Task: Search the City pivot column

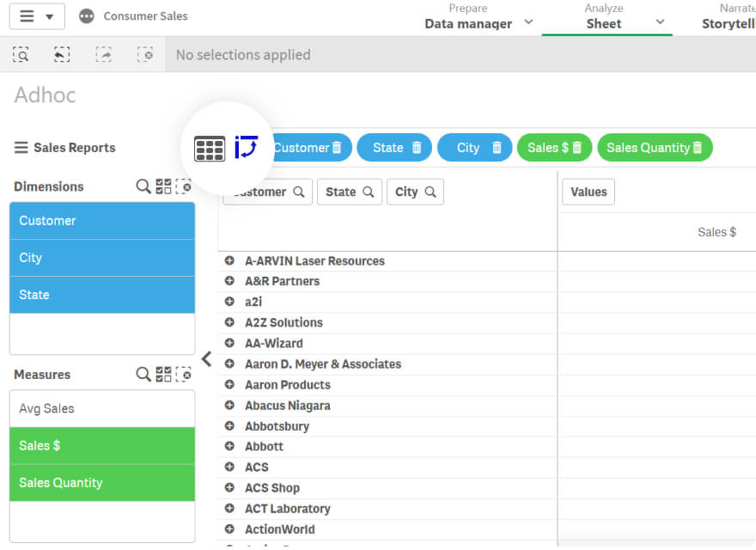Action: (x=430, y=192)
